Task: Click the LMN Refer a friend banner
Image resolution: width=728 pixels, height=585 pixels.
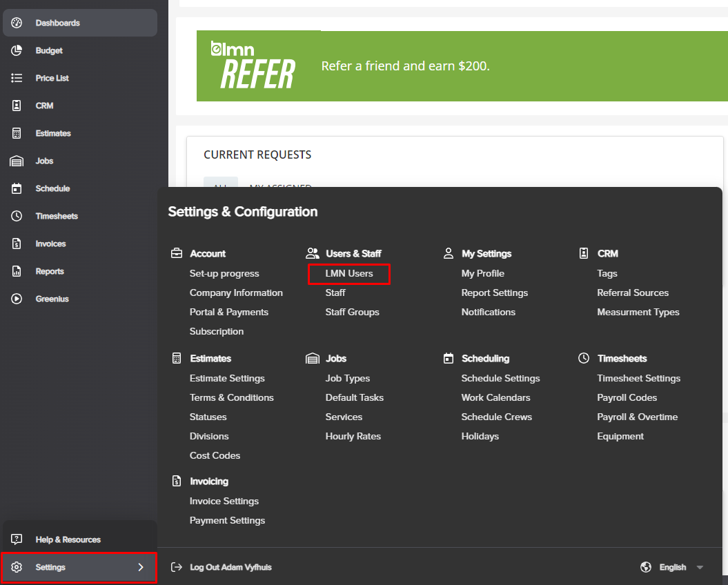Action: [462, 66]
